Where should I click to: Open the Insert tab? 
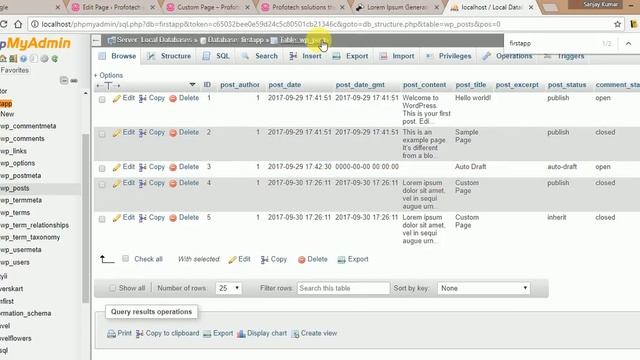point(305,56)
